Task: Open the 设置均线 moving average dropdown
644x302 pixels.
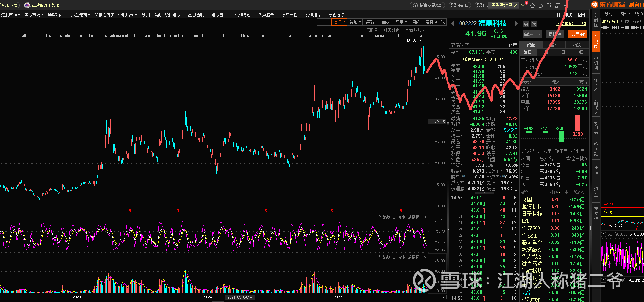Action: pyautogui.click(x=415, y=30)
